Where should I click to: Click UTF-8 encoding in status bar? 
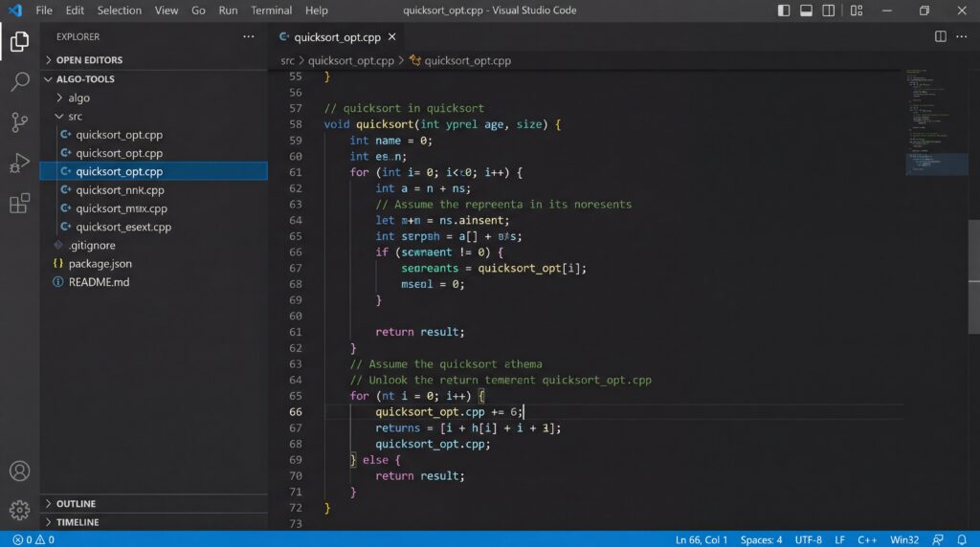(x=808, y=539)
